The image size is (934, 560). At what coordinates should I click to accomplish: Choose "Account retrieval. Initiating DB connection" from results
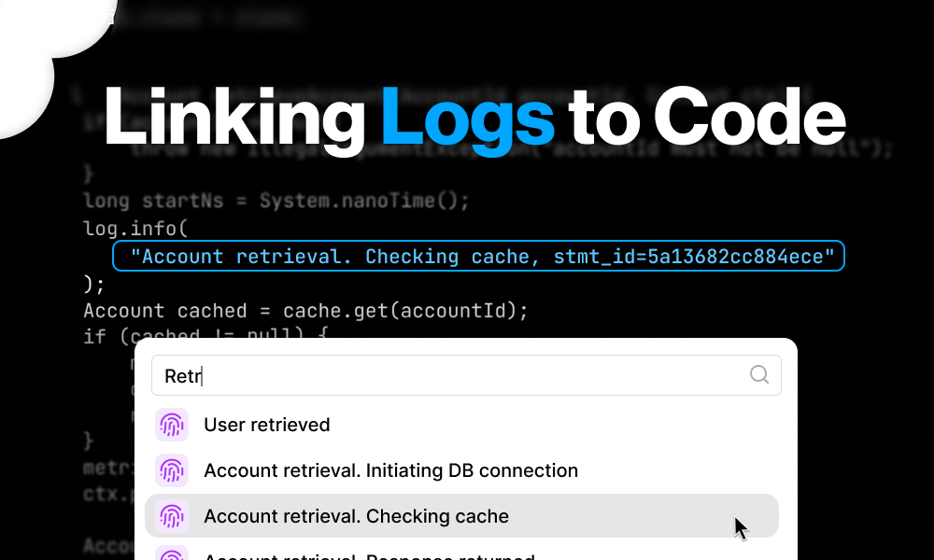pos(390,470)
